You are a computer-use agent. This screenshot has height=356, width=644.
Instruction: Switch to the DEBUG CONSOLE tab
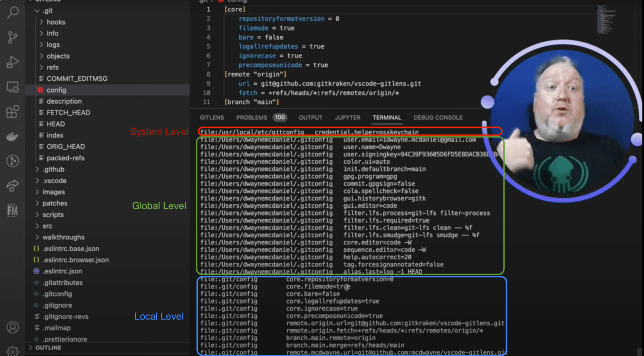(438, 117)
